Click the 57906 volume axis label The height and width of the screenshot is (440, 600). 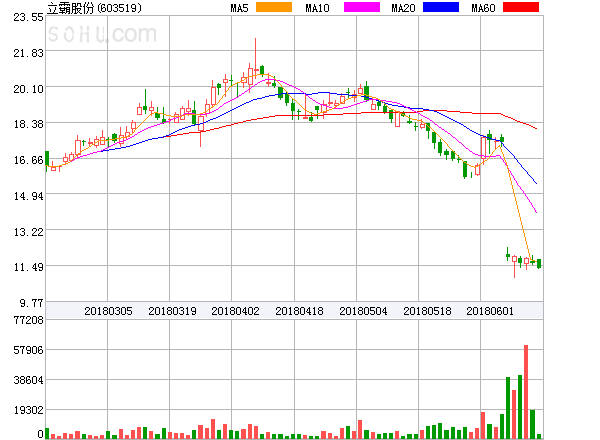tap(28, 350)
